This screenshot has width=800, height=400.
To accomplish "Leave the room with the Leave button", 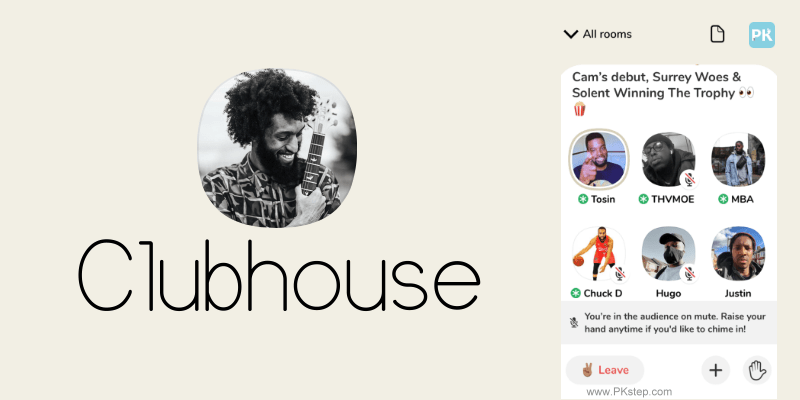I will tap(605, 370).
